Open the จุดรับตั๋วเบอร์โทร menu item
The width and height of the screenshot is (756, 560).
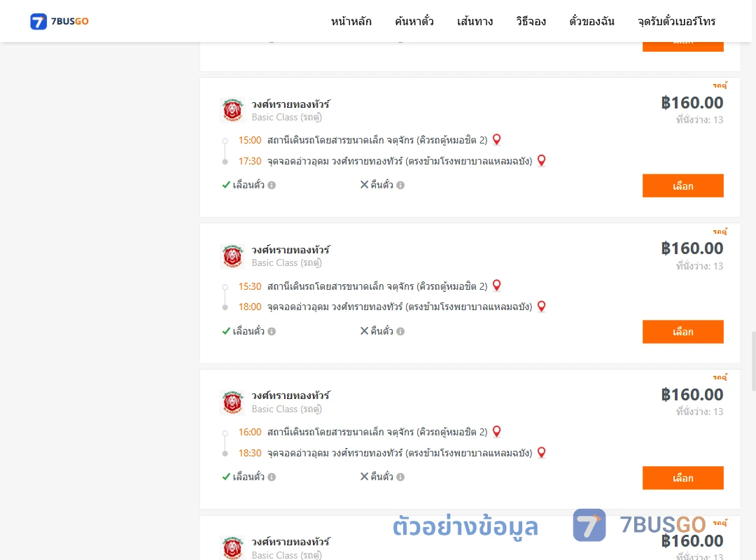coord(676,21)
